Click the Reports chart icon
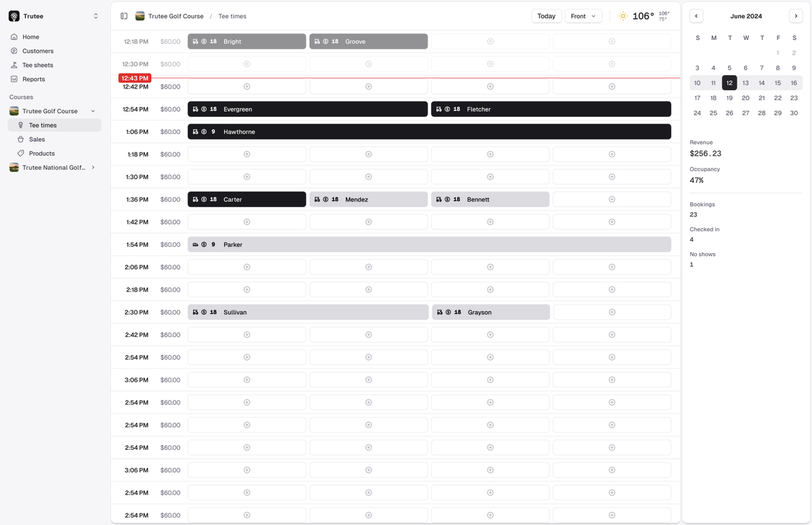 point(14,79)
